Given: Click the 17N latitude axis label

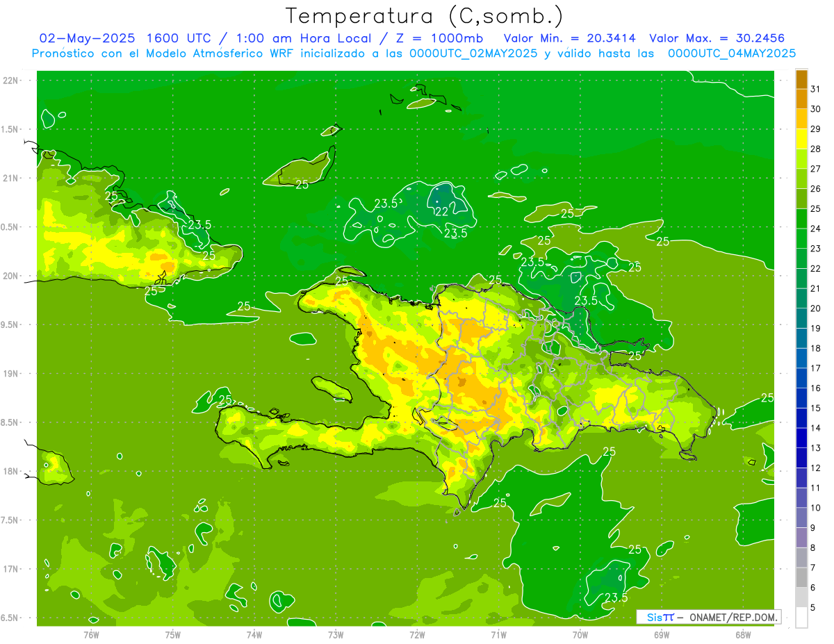Looking at the screenshot, I should (10, 569).
